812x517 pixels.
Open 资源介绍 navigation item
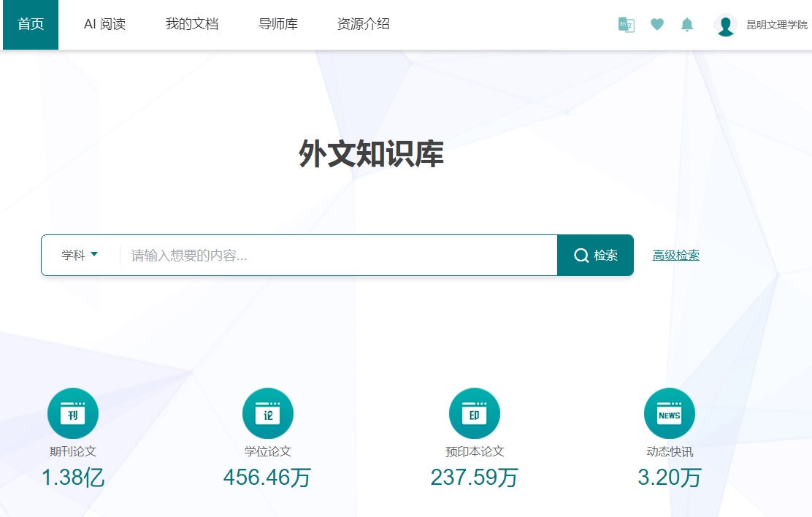click(364, 24)
